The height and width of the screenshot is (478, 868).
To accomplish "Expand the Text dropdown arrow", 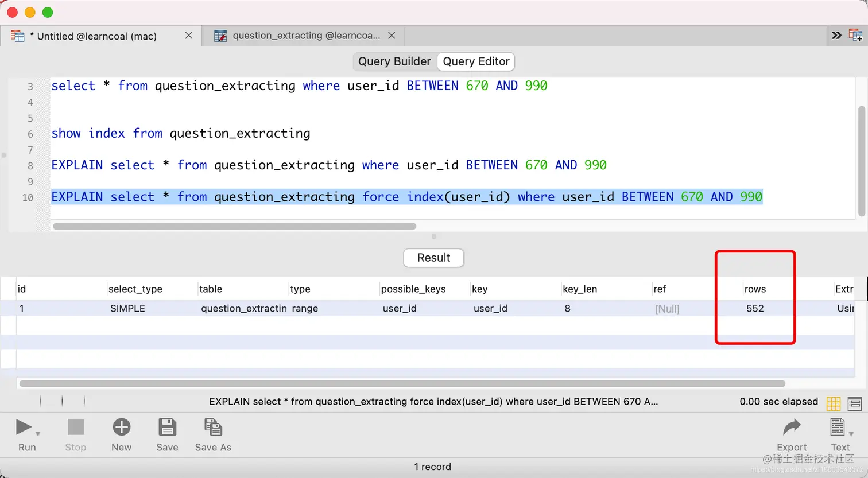I will (x=851, y=434).
